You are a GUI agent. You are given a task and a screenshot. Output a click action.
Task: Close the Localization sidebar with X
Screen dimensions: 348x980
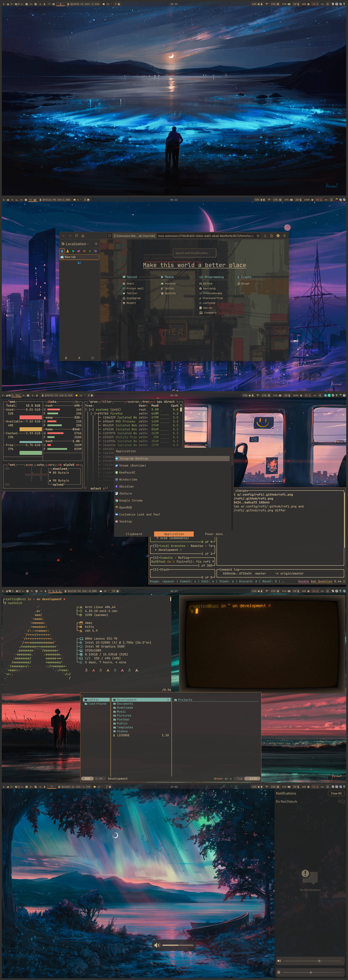pyautogui.click(x=96, y=244)
